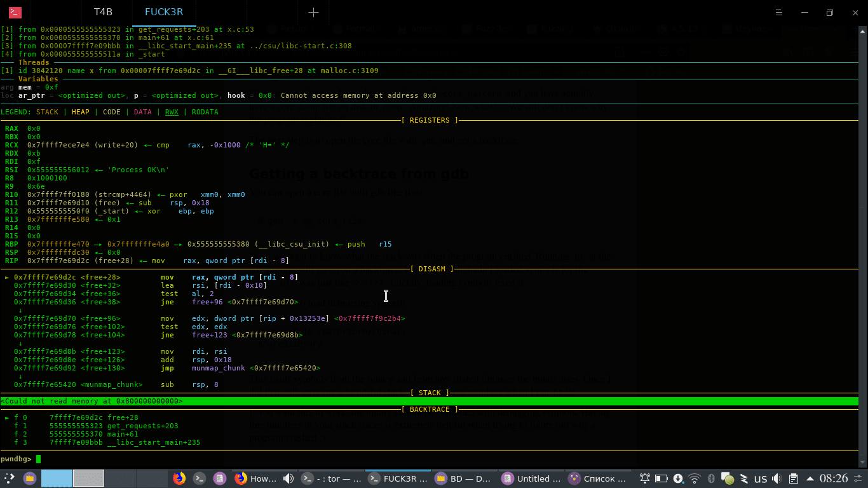This screenshot has width=868, height=488.
Task: Open notifications bell in system tray
Action: tap(645, 478)
